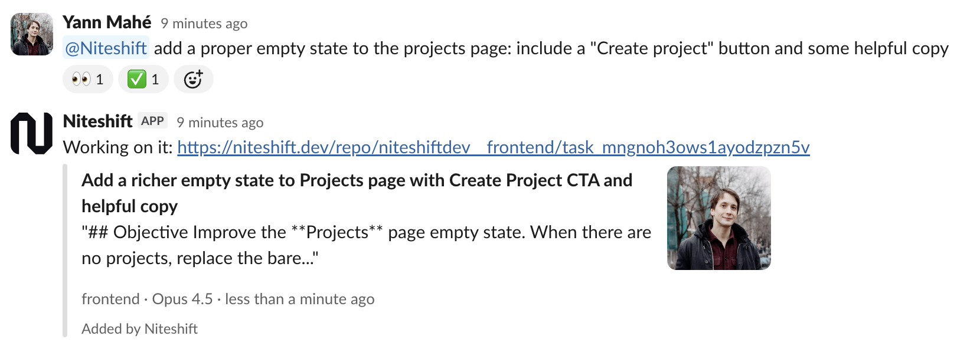The image size is (980, 349).
Task: Click the add reaction smiley icon
Action: tap(193, 79)
